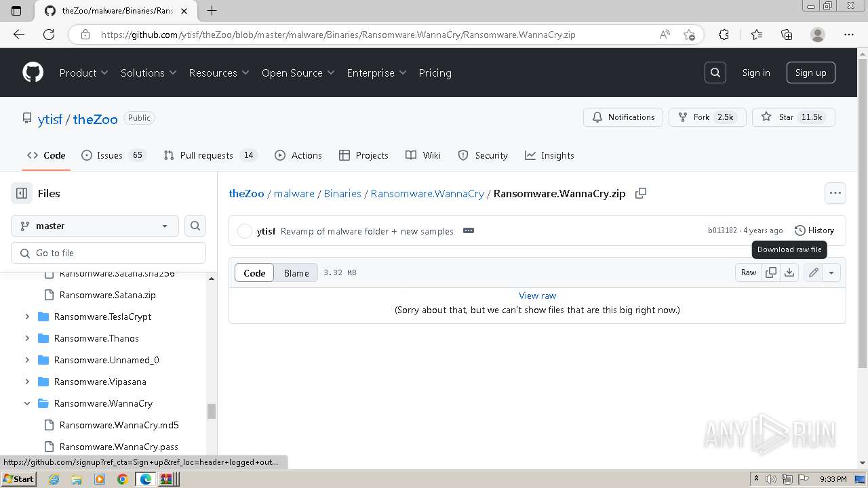The width and height of the screenshot is (868, 488).
Task: Click the browser back arrow
Action: click(19, 35)
